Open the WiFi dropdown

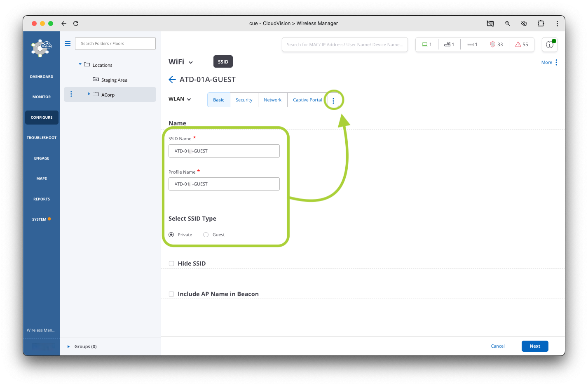pyautogui.click(x=181, y=62)
